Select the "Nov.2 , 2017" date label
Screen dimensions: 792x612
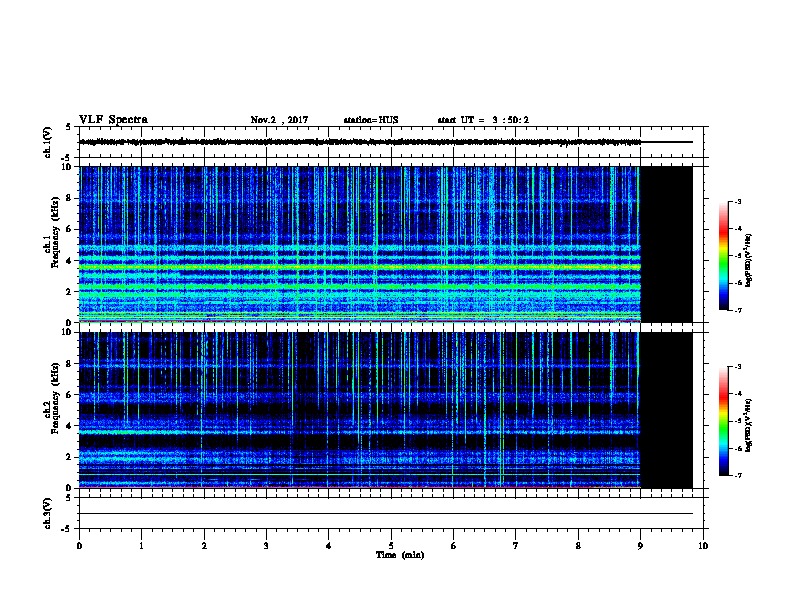279,120
